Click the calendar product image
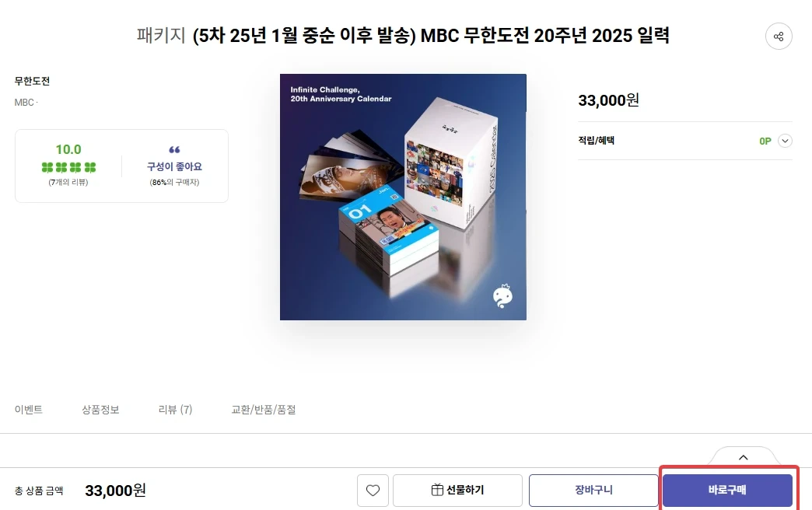The width and height of the screenshot is (812, 510). [403, 197]
